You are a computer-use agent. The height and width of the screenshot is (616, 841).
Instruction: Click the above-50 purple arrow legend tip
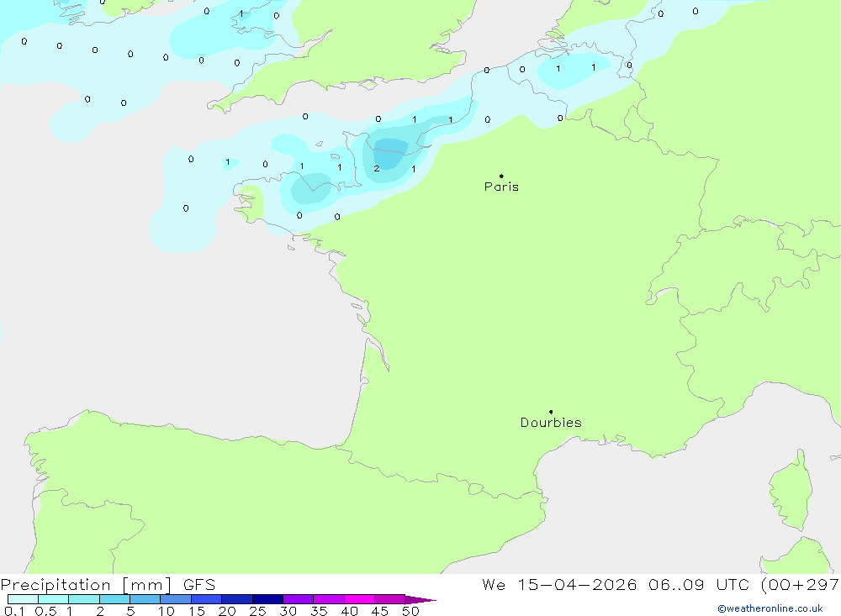(421, 599)
